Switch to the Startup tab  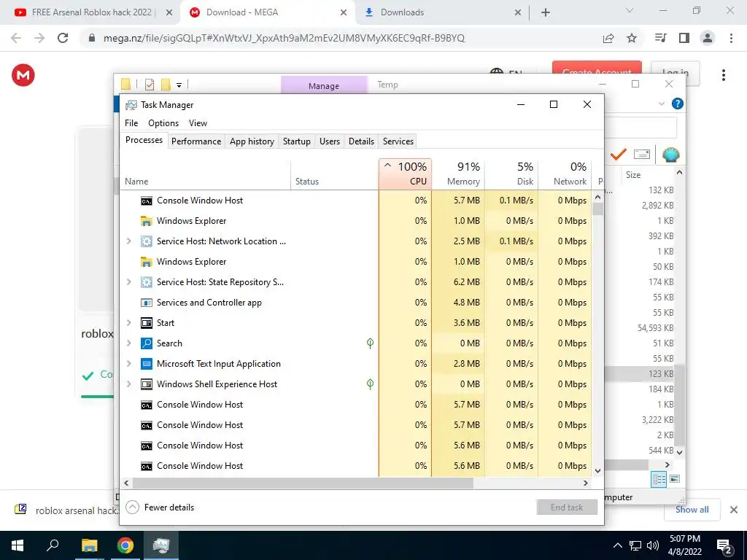296,141
